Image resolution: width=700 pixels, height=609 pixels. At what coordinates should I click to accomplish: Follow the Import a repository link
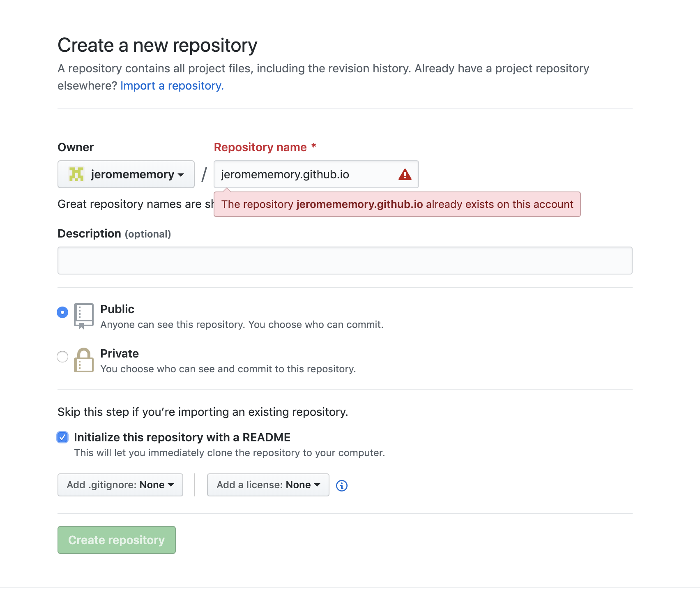(172, 85)
